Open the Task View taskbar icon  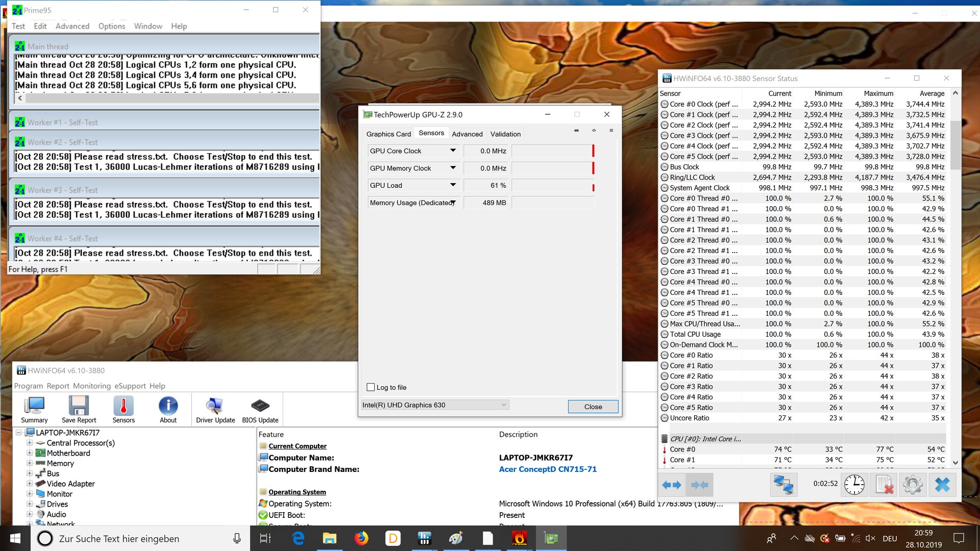265,538
